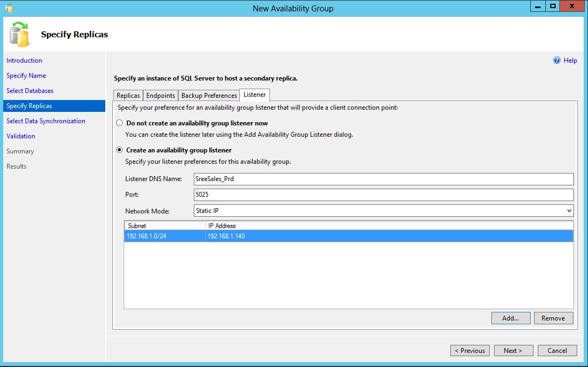
Task: Click the Listener DNS Name field
Action: coord(383,179)
